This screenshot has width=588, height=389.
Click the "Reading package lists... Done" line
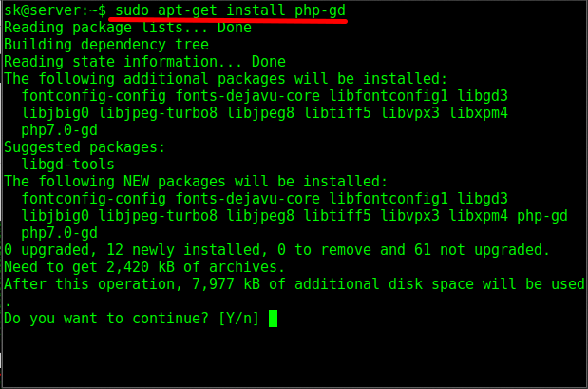click(127, 28)
